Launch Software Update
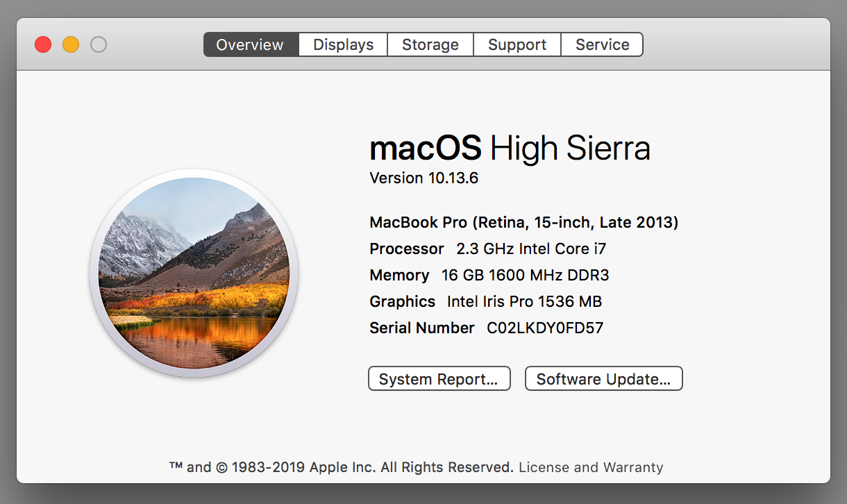 pyautogui.click(x=603, y=379)
